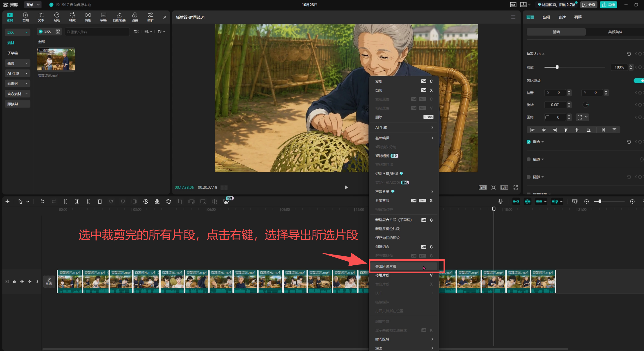Viewport: 644px width, 351px height.
Task: Open the AI 生成 context submenu
Action: pos(404,128)
